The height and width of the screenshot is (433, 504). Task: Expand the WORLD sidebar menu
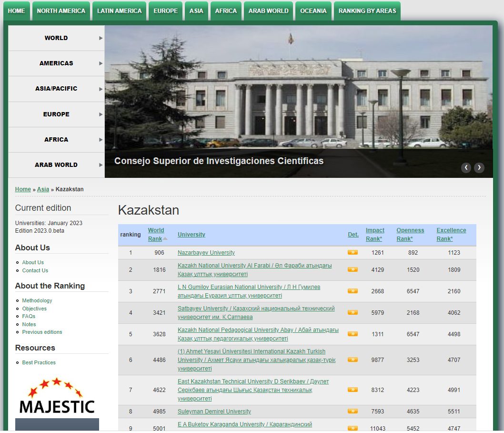pos(56,38)
